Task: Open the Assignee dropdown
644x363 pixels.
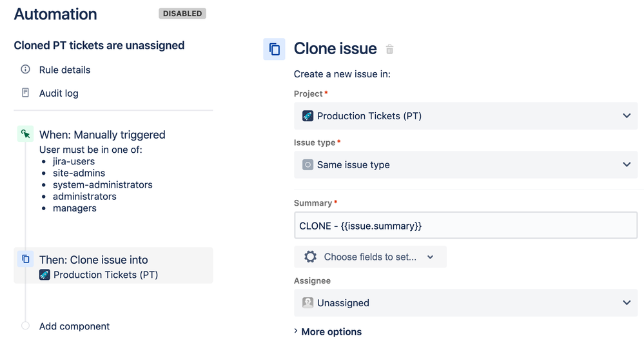Action: (465, 303)
